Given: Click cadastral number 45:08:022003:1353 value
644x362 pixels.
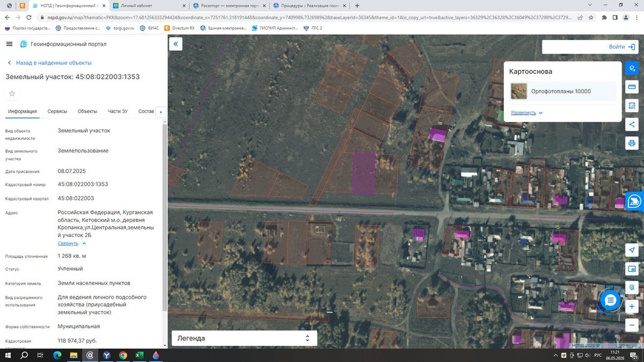Looking at the screenshot, I should click(x=83, y=184).
